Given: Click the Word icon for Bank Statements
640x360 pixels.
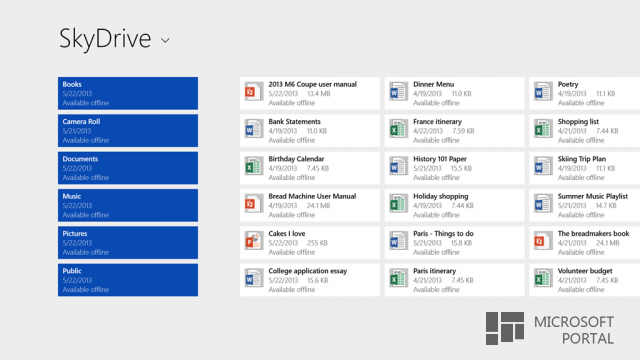Looking at the screenshot, I should click(x=253, y=129).
